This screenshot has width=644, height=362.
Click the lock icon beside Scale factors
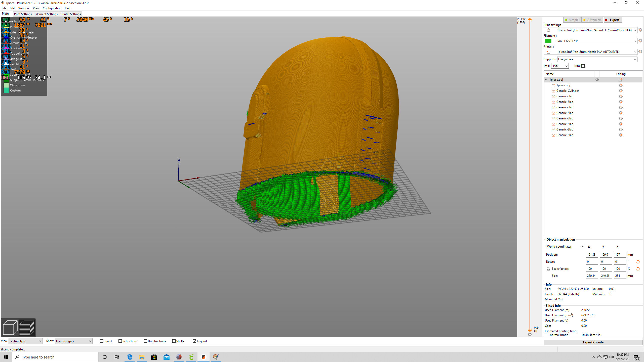coord(548,269)
